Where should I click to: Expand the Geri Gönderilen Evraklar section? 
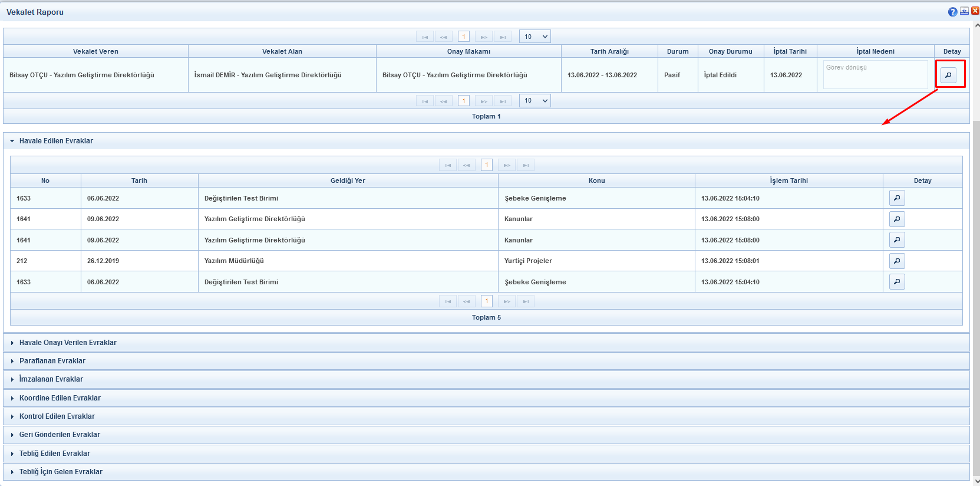[60, 435]
